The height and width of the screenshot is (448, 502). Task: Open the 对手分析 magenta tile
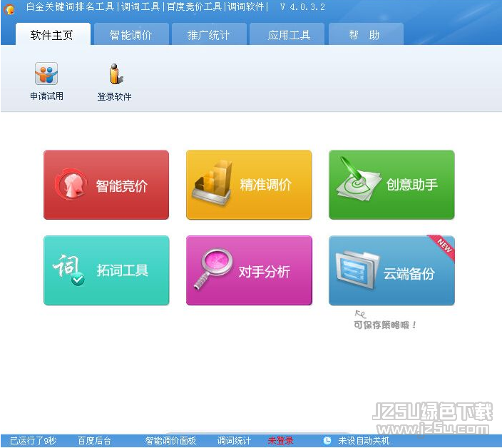249,270
